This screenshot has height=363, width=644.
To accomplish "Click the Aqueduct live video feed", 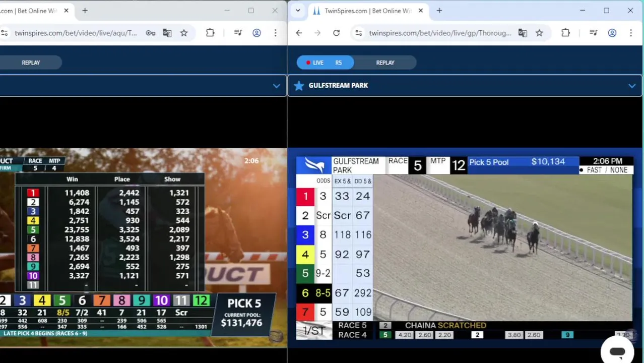I will [x=144, y=247].
